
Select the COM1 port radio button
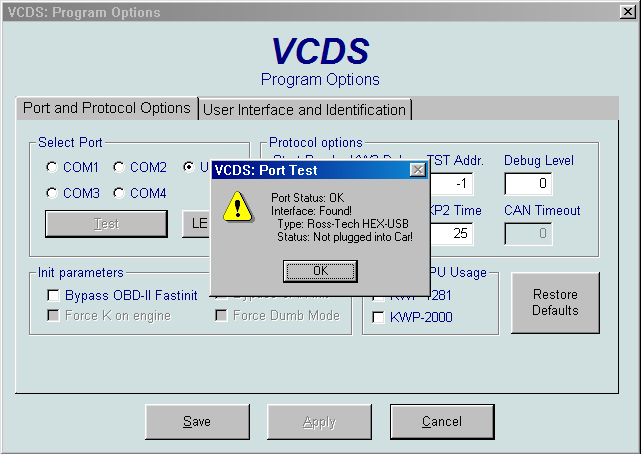[52, 167]
